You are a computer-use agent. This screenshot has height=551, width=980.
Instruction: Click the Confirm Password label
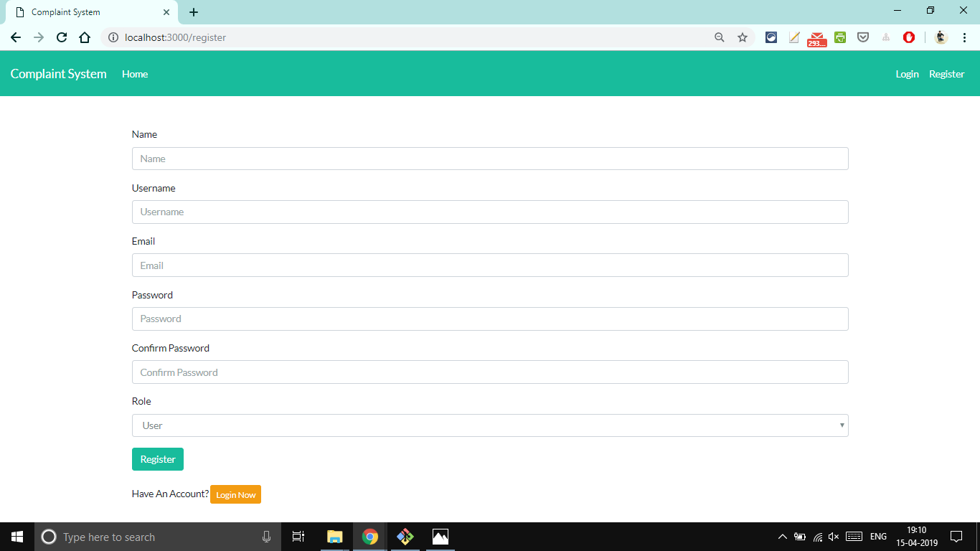point(171,348)
